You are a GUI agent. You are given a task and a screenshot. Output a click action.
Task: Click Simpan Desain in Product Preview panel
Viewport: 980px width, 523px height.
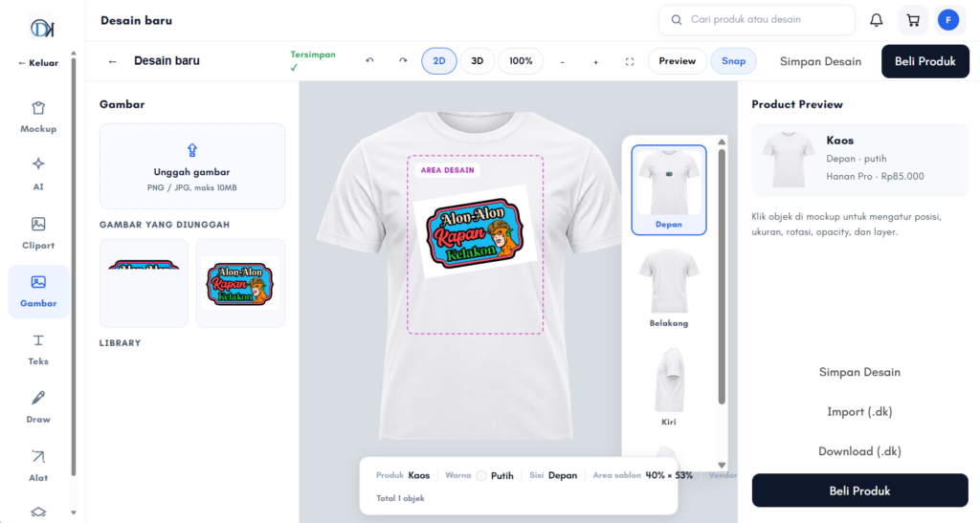pos(859,372)
